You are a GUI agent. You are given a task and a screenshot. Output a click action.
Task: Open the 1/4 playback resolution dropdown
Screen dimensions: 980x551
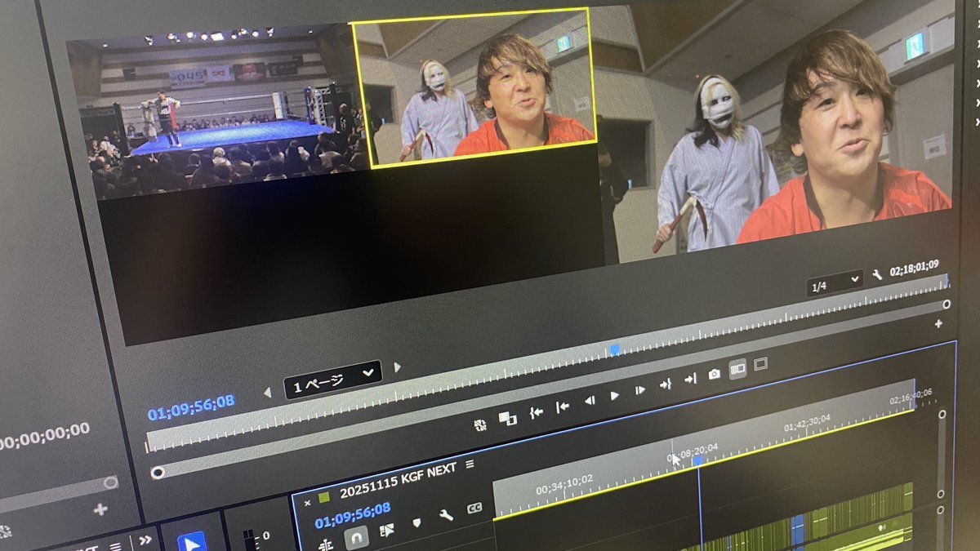pos(835,282)
